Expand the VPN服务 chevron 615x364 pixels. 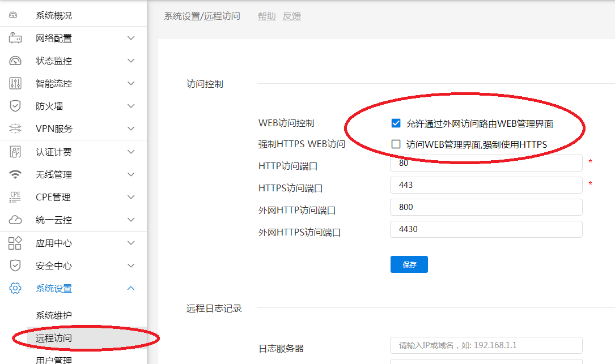(131, 129)
